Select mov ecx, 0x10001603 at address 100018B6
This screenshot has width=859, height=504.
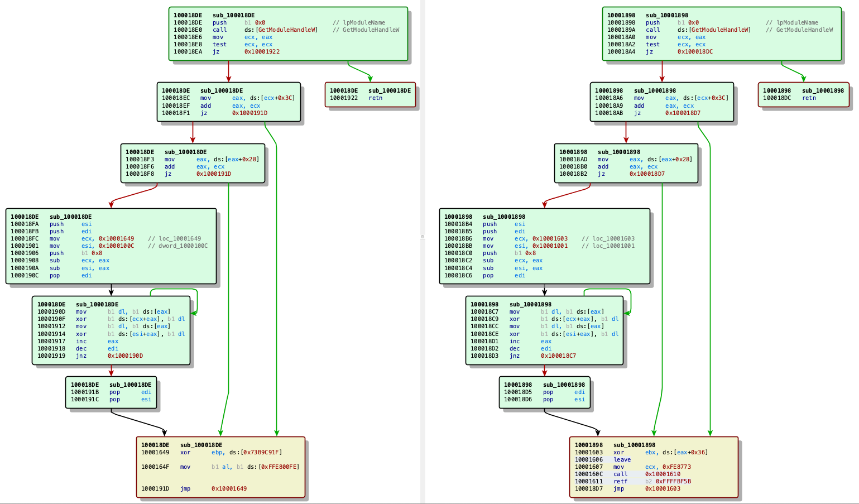[540, 239]
